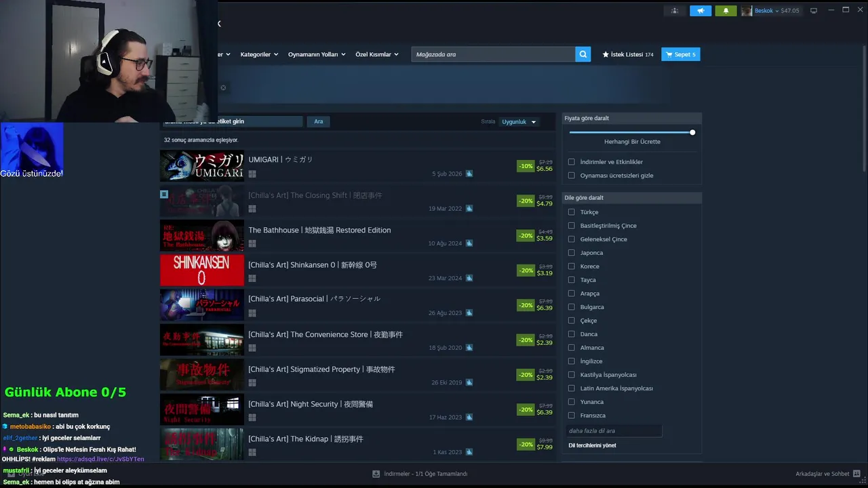Viewport: 868px width, 488px height.
Task: Open adsqd.live link in chat overlay
Action: pyautogui.click(x=100, y=460)
